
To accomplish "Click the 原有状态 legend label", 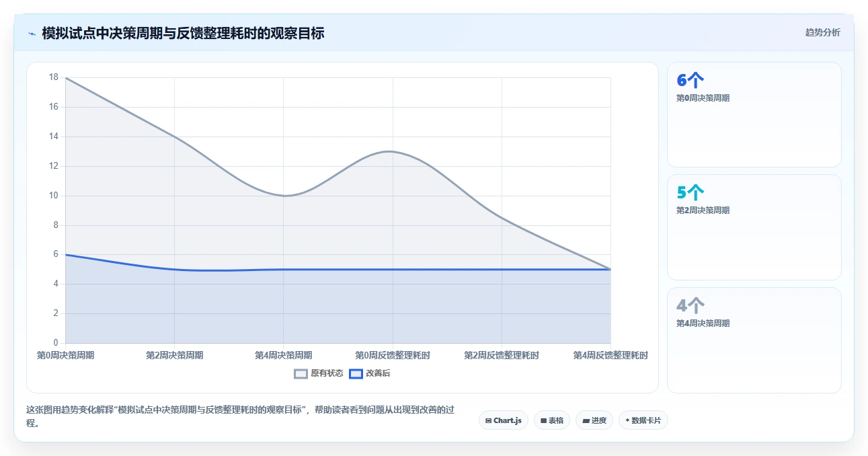I will [x=327, y=373].
